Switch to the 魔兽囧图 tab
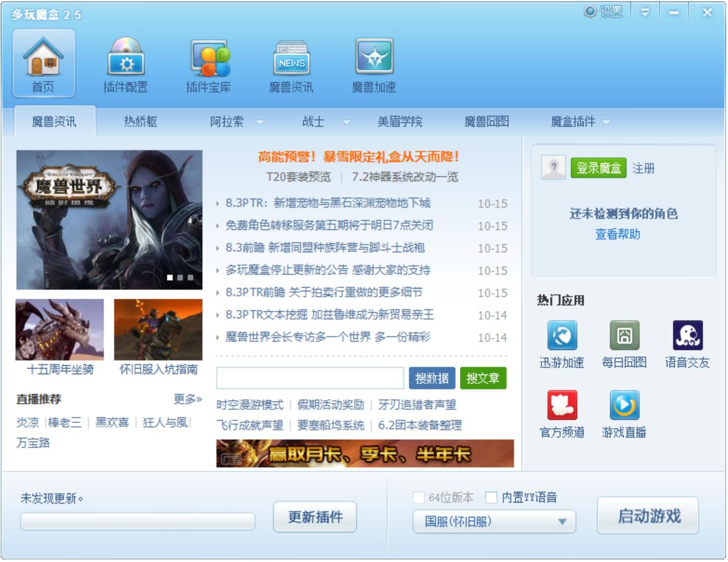 (x=487, y=122)
